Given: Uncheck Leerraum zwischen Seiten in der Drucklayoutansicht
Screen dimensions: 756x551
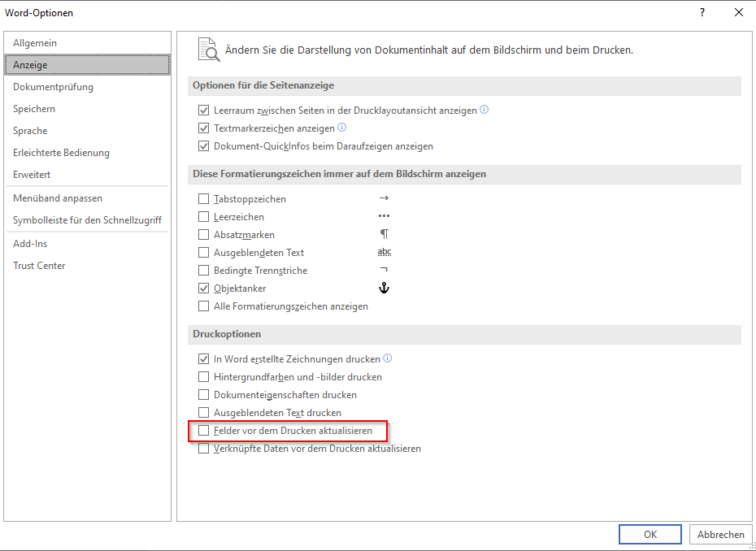Looking at the screenshot, I should pos(203,111).
